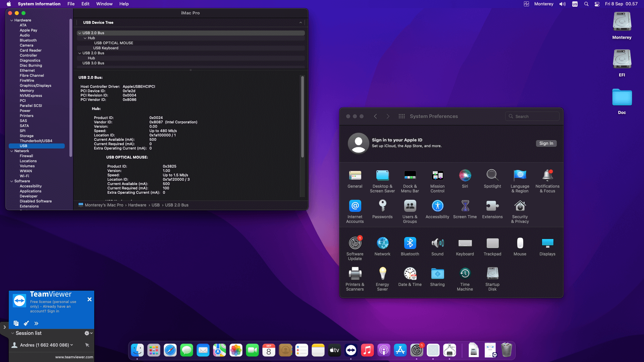Viewport: 644px width, 362px height.
Task: Collapse the Hub under first USB bus
Action: [85, 38]
